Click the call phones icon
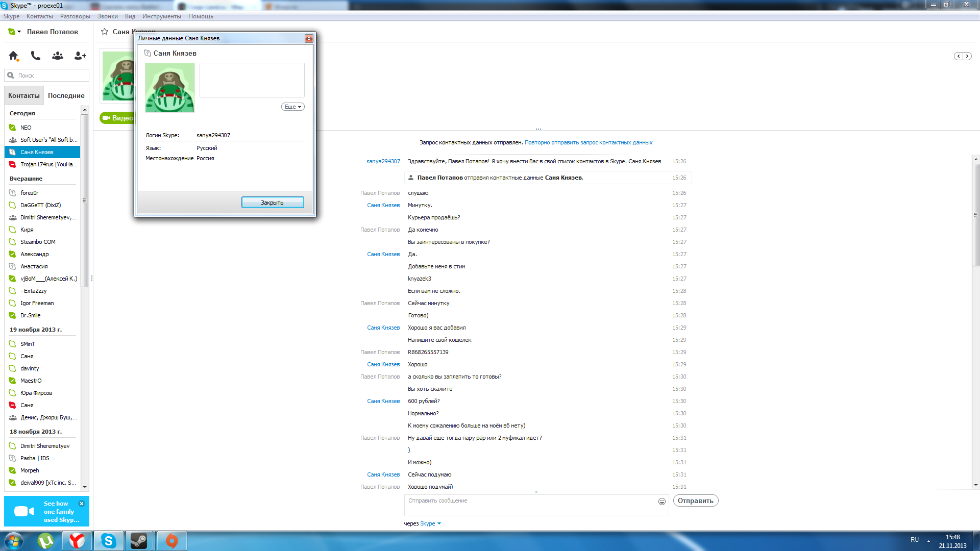Screen dimensions: 980x551 tap(35, 56)
